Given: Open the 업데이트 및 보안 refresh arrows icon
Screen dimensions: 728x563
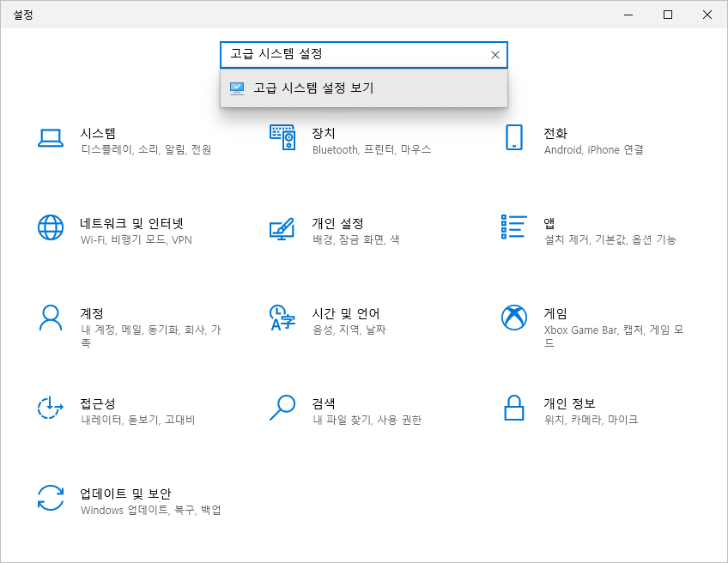Looking at the screenshot, I should pos(51,498).
